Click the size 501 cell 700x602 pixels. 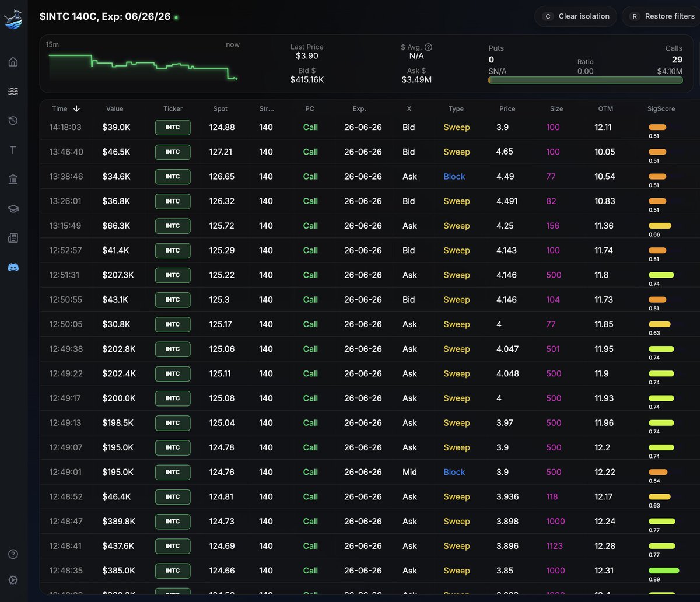553,349
